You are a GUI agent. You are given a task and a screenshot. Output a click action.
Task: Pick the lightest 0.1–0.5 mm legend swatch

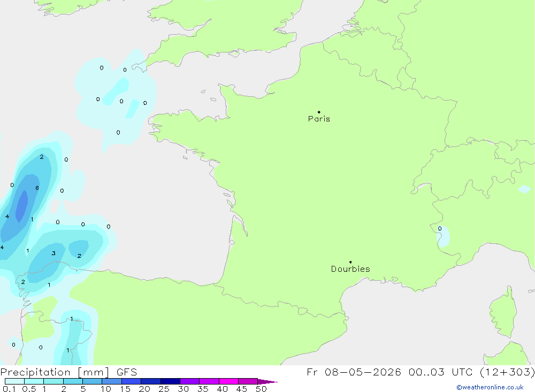(x=14, y=381)
